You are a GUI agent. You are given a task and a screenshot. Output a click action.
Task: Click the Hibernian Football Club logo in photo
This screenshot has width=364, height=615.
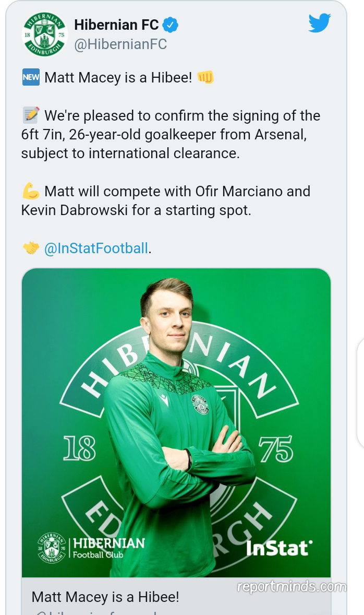91,548
